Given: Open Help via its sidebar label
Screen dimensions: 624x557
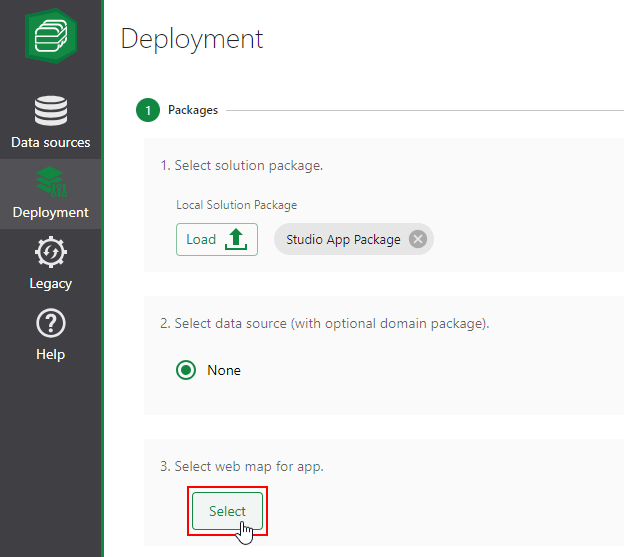Looking at the screenshot, I should 50,354.
